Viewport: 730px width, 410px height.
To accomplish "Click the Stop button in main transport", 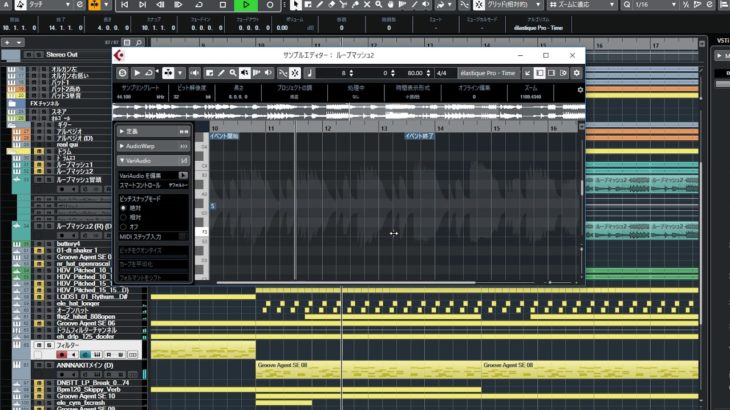I will (223, 5).
